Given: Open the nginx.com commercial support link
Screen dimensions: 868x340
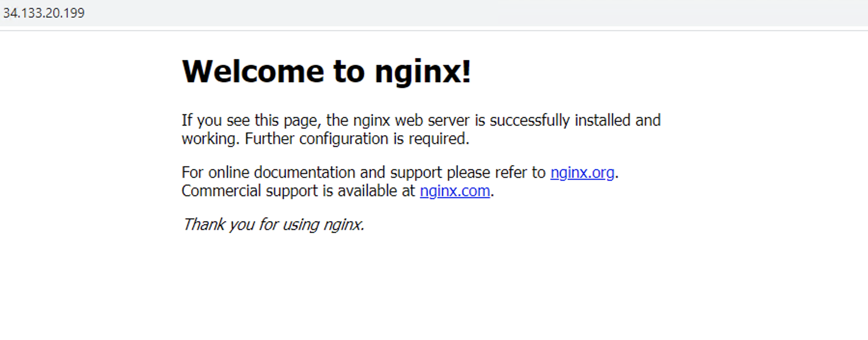Looking at the screenshot, I should click(455, 191).
